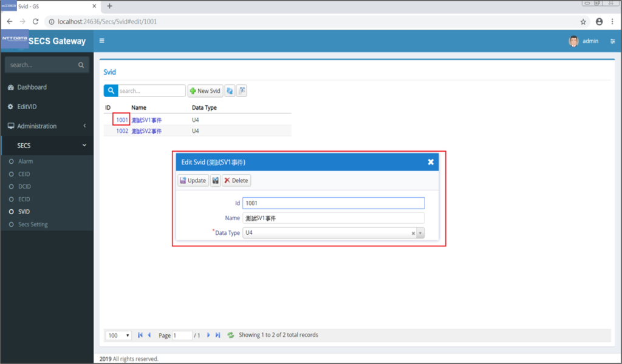Open a new browser tab
The image size is (622, 364).
coord(109,6)
